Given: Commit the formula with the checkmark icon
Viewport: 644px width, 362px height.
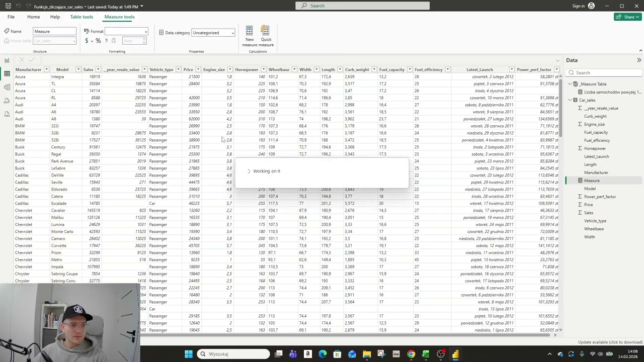Looking at the screenshot, I should coord(32,60).
